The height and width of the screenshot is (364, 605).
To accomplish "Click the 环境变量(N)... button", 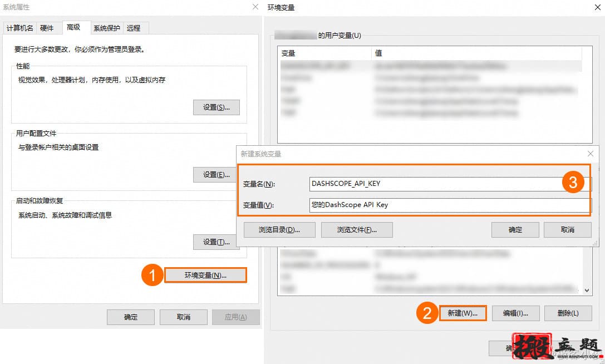I will coord(205,275).
